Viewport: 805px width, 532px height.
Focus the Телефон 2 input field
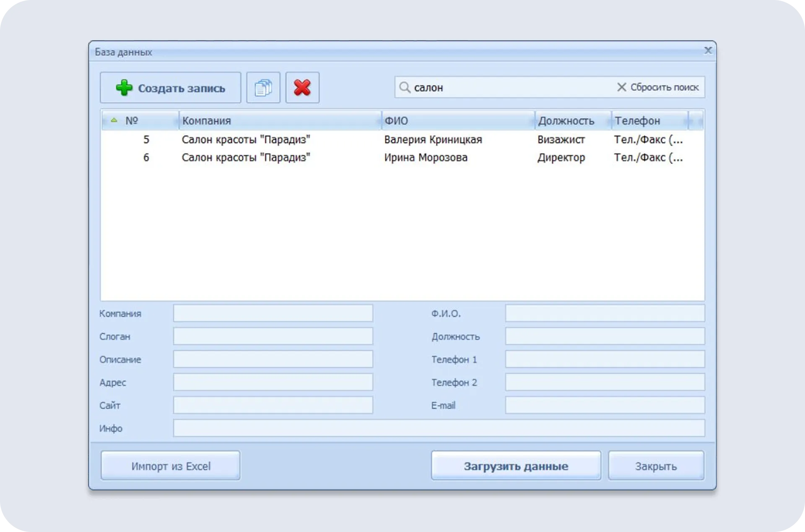point(605,382)
